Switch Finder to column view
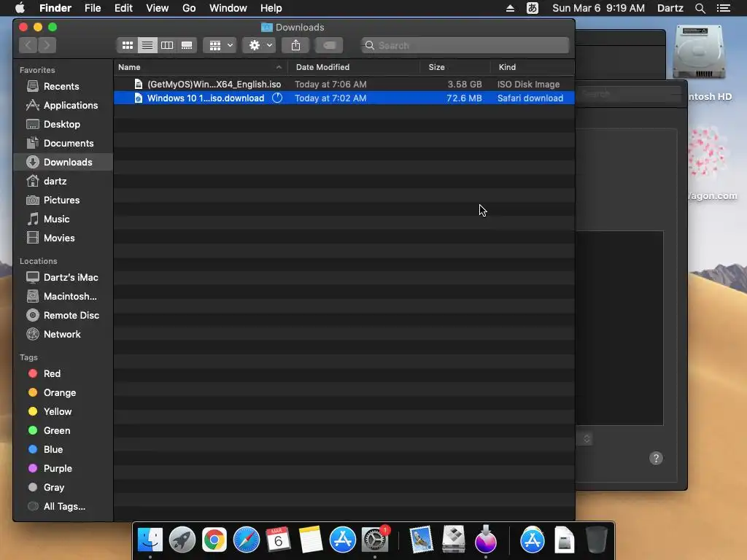 (x=167, y=45)
